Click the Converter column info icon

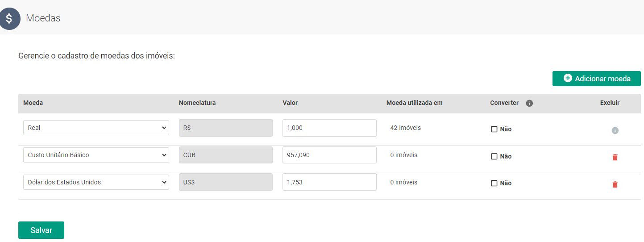pos(529,103)
